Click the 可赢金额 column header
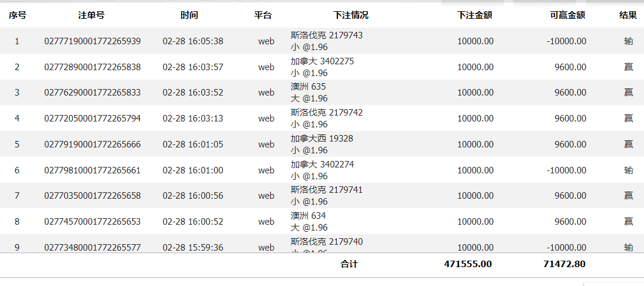This screenshot has width=644, height=286. [567, 15]
